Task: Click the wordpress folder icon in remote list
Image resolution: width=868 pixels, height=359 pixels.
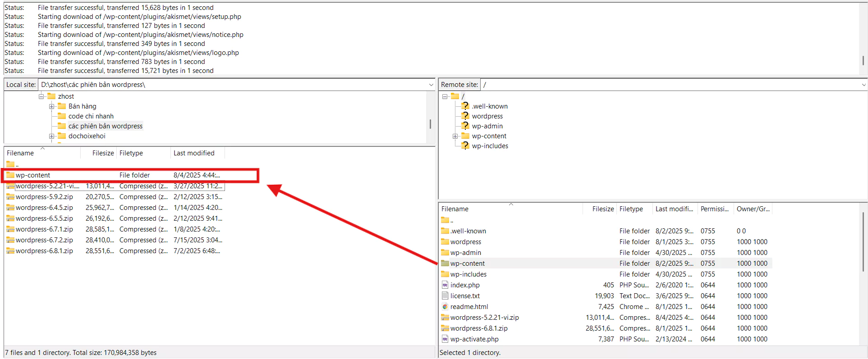Action: [x=445, y=242]
